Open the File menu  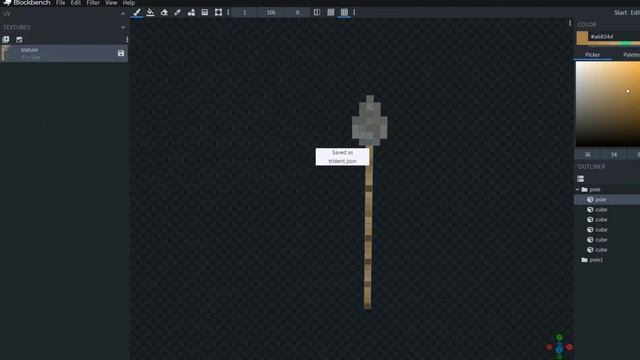60,3
